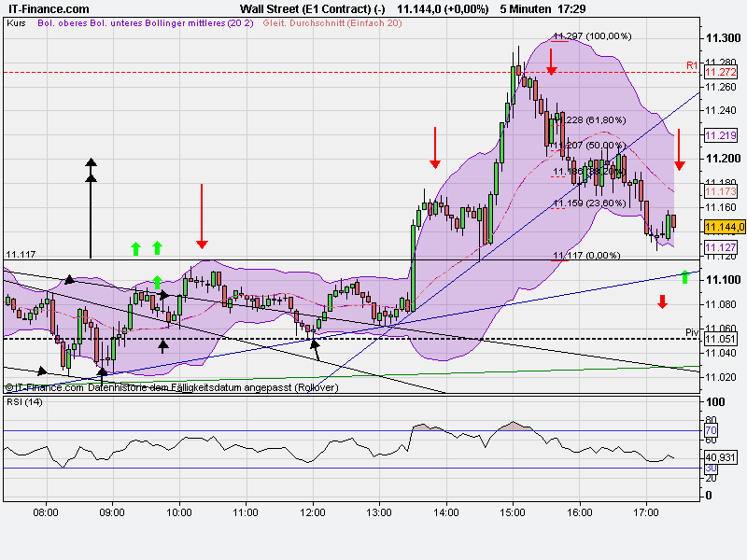747x560 pixels.
Task: Select the 11.228 (61,80%) Fibonacci label
Action: pyautogui.click(x=589, y=119)
